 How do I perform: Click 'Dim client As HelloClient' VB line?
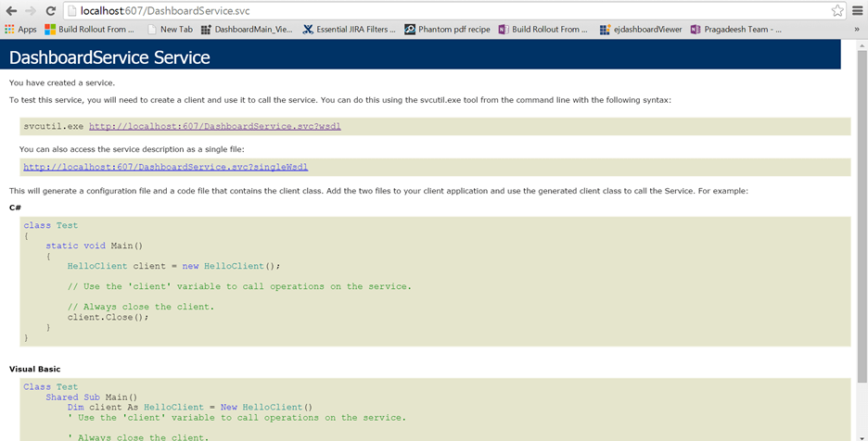click(189, 408)
